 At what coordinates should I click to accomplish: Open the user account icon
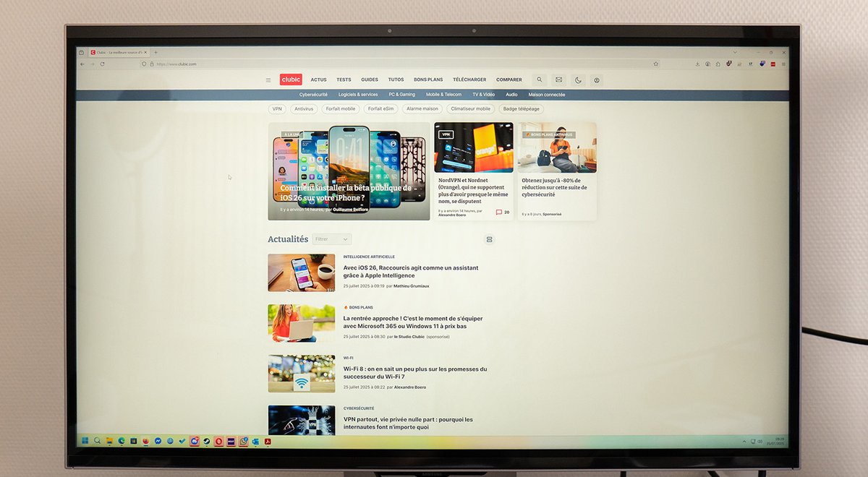click(x=597, y=79)
